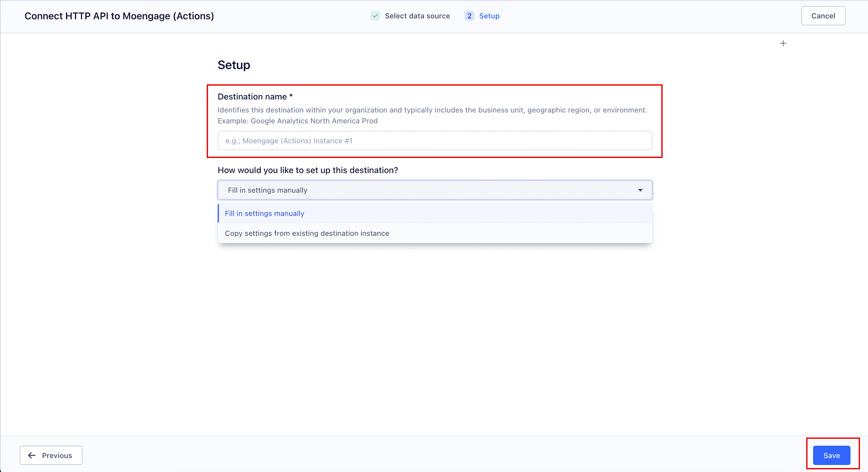
Task: Click the plus icon below Cancel
Action: (783, 43)
